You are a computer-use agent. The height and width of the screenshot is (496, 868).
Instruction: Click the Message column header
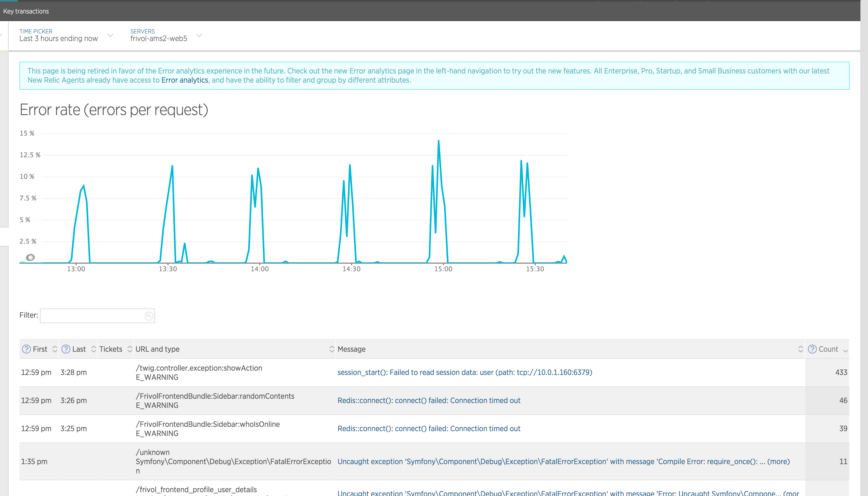tap(351, 349)
